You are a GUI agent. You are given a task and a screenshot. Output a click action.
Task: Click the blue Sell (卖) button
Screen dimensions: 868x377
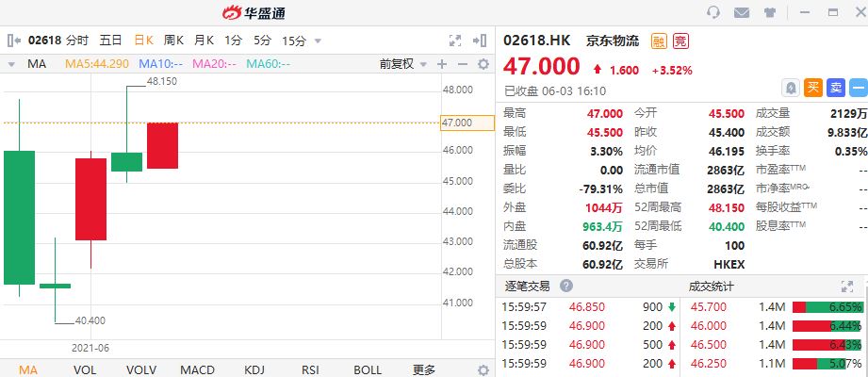tap(835, 88)
